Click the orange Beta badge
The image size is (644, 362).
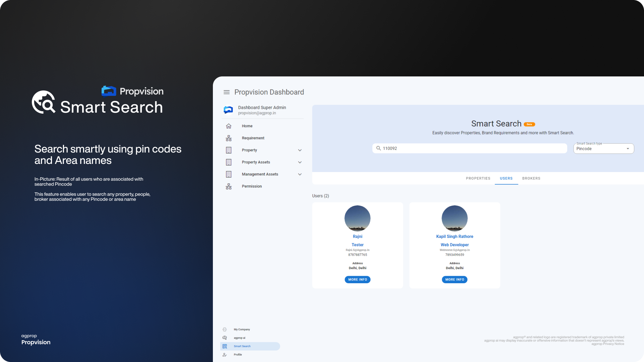529,124
